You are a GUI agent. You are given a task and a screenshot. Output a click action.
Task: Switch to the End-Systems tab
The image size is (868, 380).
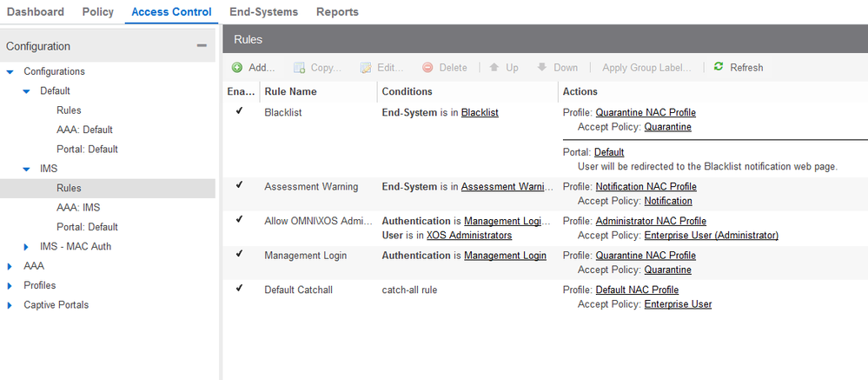click(x=263, y=12)
